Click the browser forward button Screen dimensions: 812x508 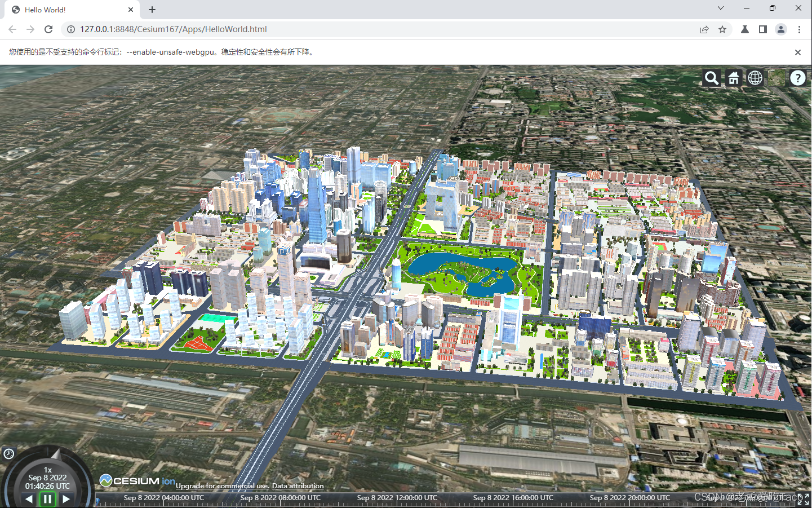[x=30, y=29]
